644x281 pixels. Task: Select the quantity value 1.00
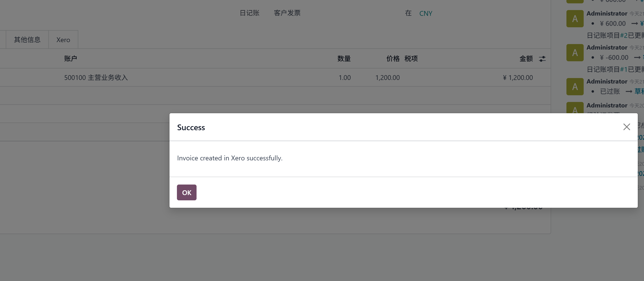pyautogui.click(x=345, y=78)
